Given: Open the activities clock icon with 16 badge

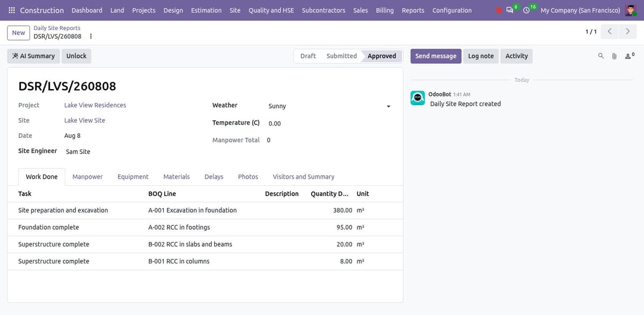Looking at the screenshot, I should coord(528,10).
